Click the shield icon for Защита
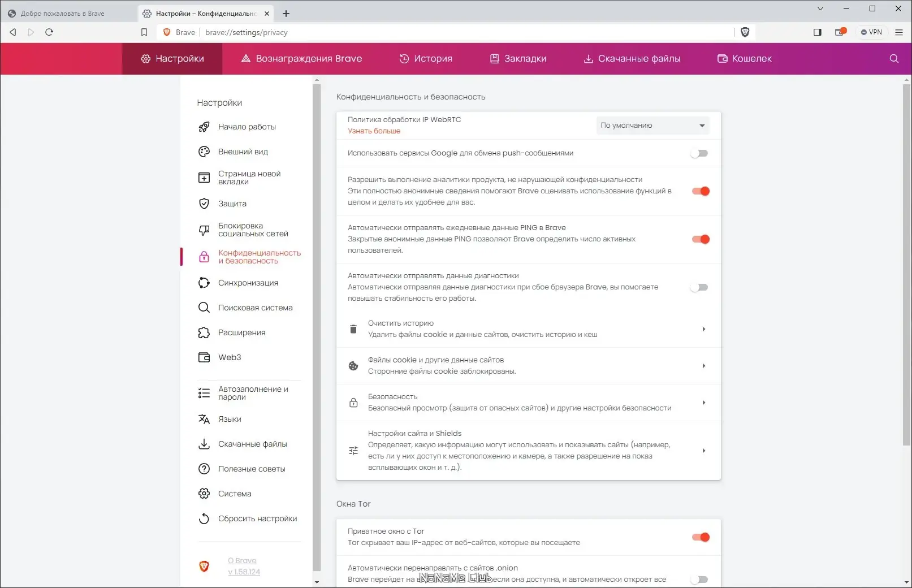 click(204, 204)
